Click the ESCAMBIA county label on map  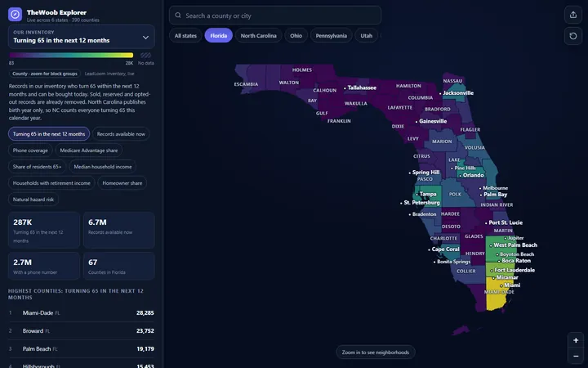pos(246,84)
